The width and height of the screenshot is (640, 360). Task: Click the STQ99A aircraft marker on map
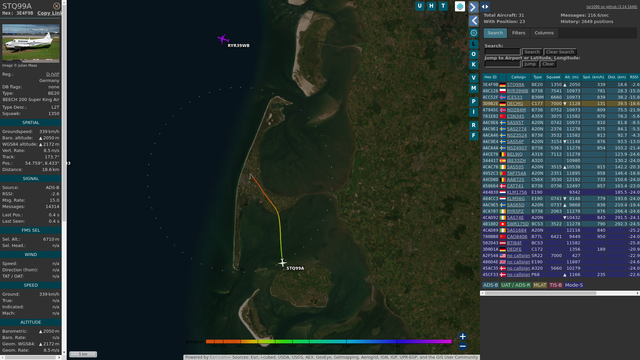[282, 262]
